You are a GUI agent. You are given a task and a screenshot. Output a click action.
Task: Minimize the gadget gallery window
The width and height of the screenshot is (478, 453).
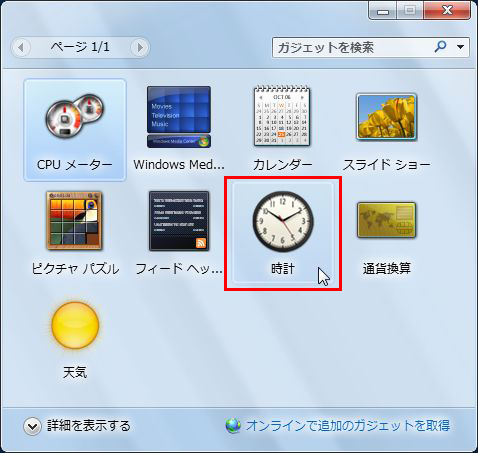[x=383, y=11]
